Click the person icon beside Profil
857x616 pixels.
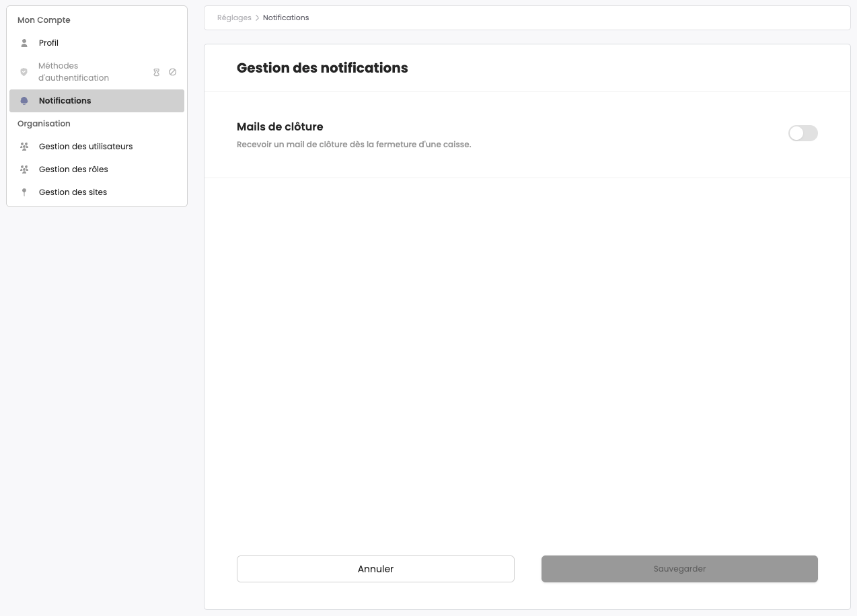(x=24, y=43)
